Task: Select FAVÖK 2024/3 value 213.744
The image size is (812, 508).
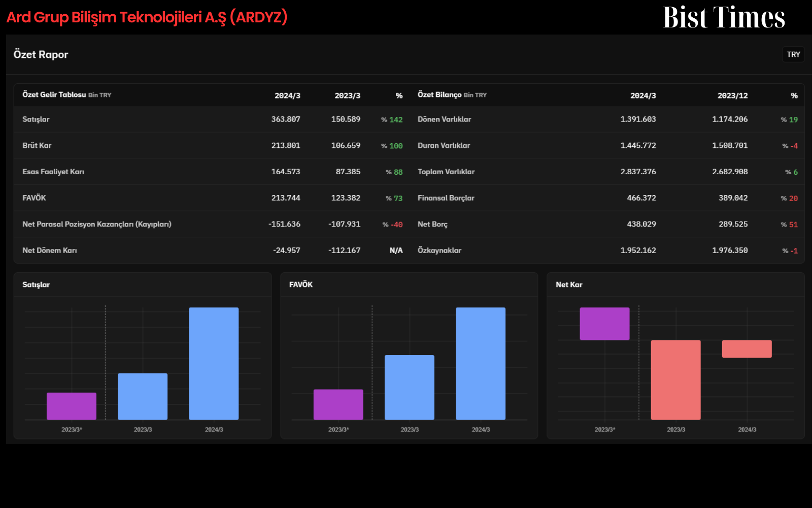Action: 286,198
